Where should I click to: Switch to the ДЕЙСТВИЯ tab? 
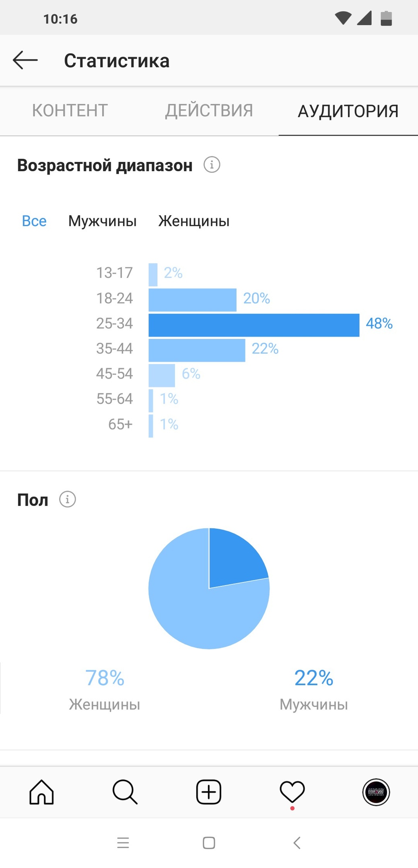point(209,111)
